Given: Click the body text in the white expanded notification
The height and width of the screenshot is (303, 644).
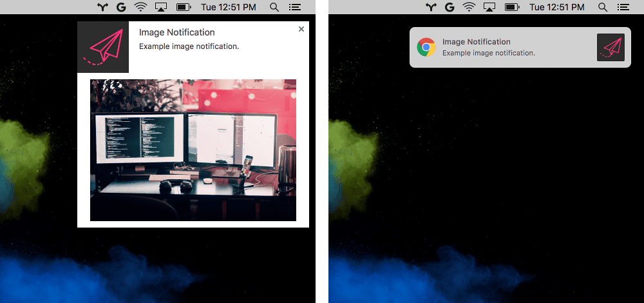Looking at the screenshot, I should click(189, 46).
